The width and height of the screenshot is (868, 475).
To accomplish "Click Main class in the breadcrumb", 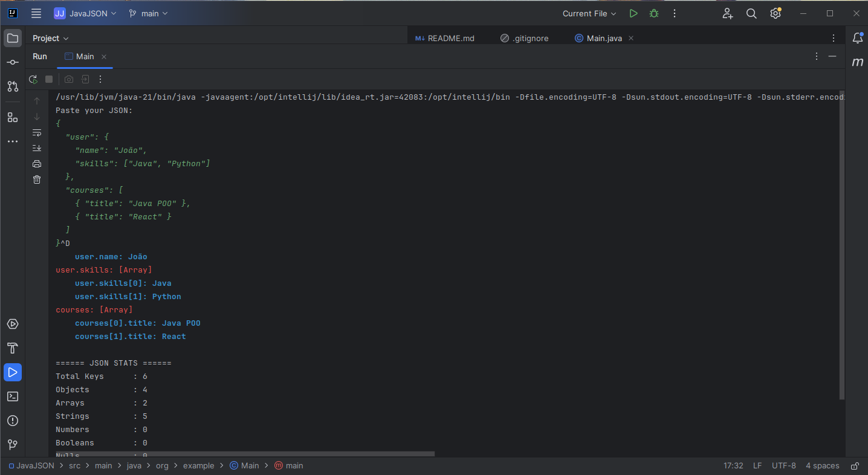I will tap(244, 466).
